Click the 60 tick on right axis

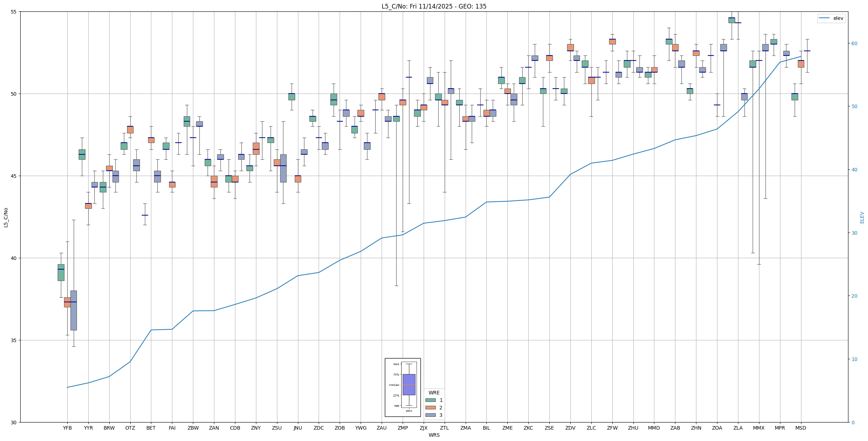[x=854, y=43]
